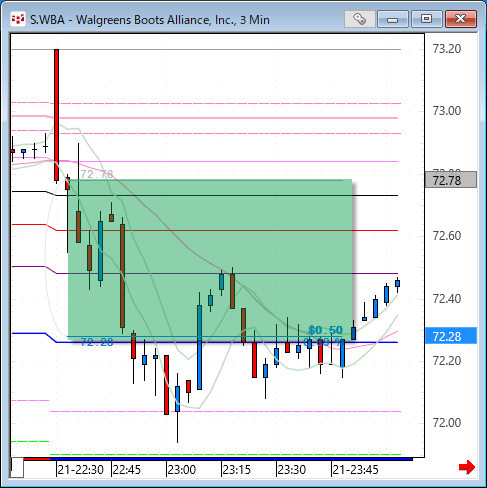This screenshot has height=488, width=487.
Task: Click the blue 72.28 price marker
Action: click(x=451, y=336)
